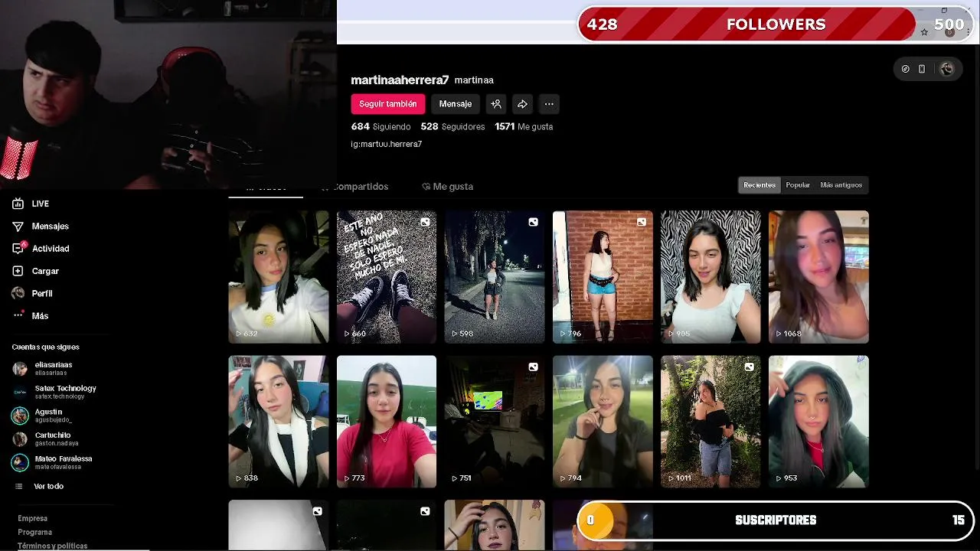
Task: Click the martinaaherrera7 username heading
Action: (400, 80)
